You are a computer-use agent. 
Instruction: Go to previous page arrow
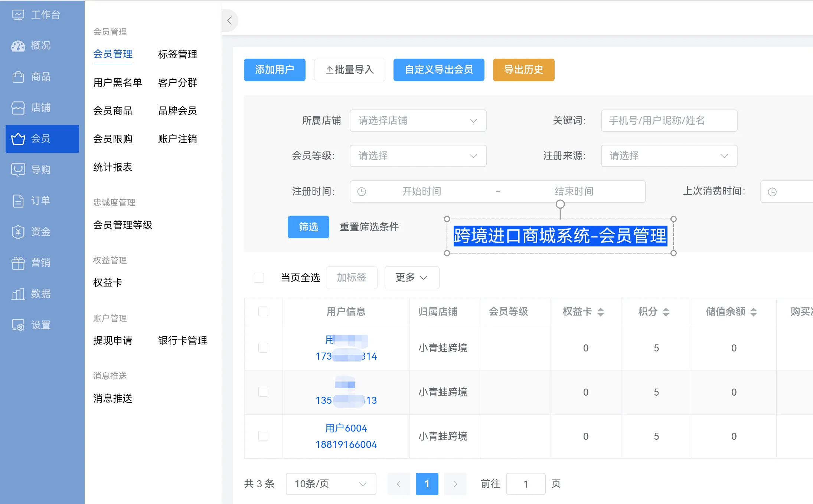tap(399, 484)
